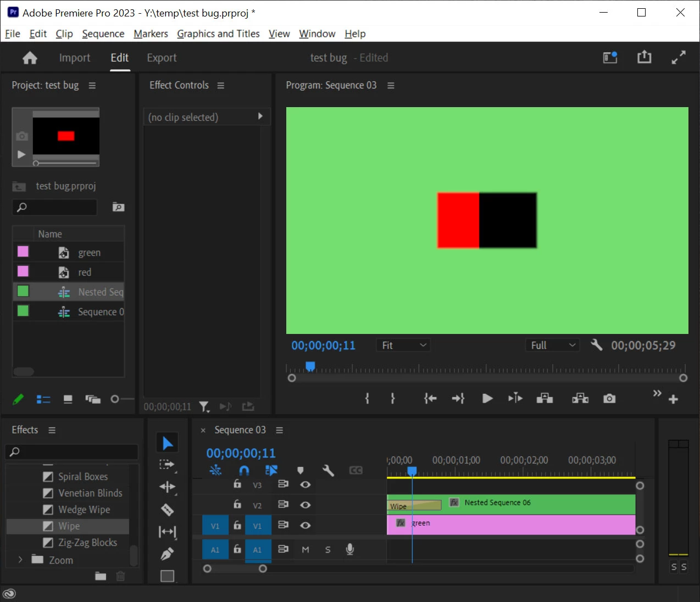Image resolution: width=700 pixels, height=602 pixels.
Task: Open the File menu
Action: click(13, 34)
